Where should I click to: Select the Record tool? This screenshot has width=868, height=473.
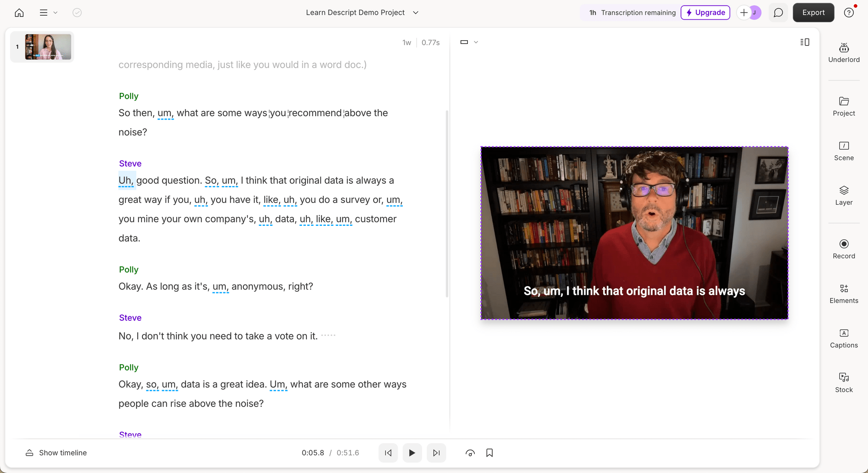click(844, 248)
